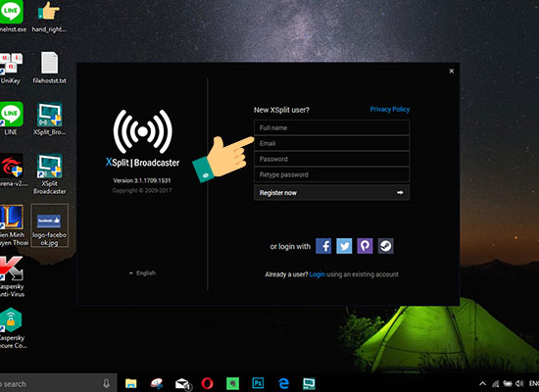Select the Kaspersky Anti-Virus desktop shortcut
The width and height of the screenshot is (539, 392).
tap(12, 276)
